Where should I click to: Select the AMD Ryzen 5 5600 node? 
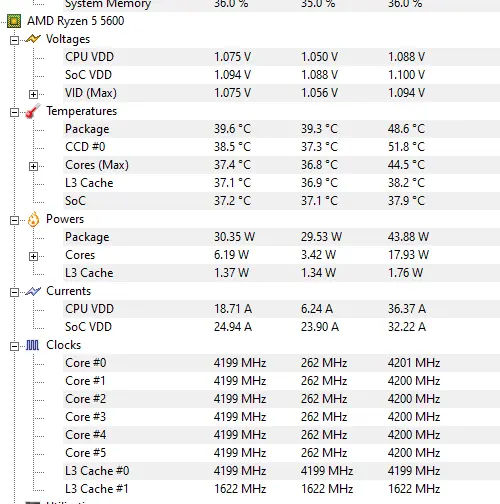[x=76, y=21]
